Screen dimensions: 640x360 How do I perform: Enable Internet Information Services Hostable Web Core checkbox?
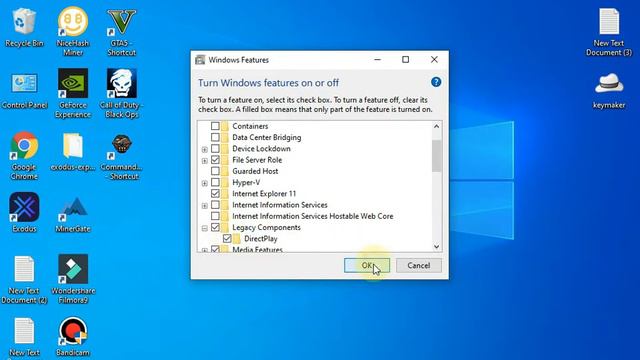(215, 216)
